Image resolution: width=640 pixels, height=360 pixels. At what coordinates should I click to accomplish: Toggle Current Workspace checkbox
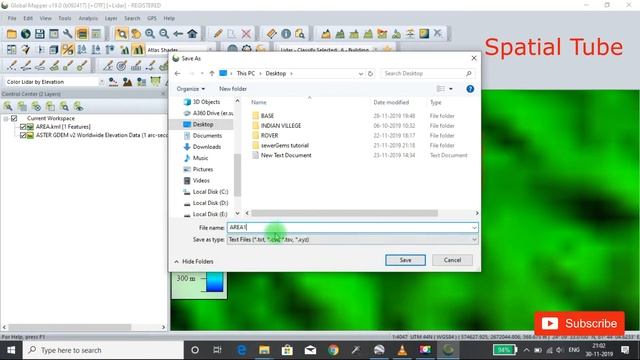click(x=14, y=118)
